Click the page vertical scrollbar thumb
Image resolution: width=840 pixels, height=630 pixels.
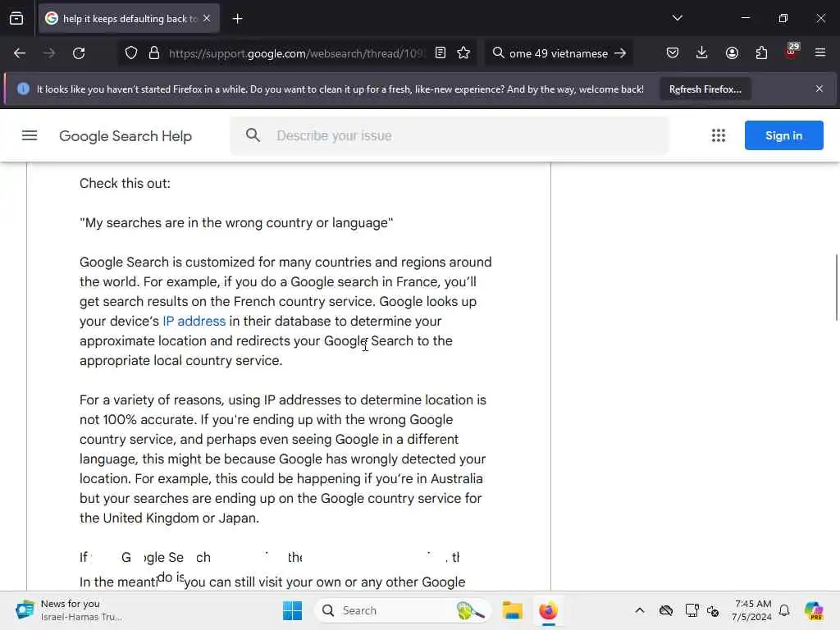(x=836, y=288)
